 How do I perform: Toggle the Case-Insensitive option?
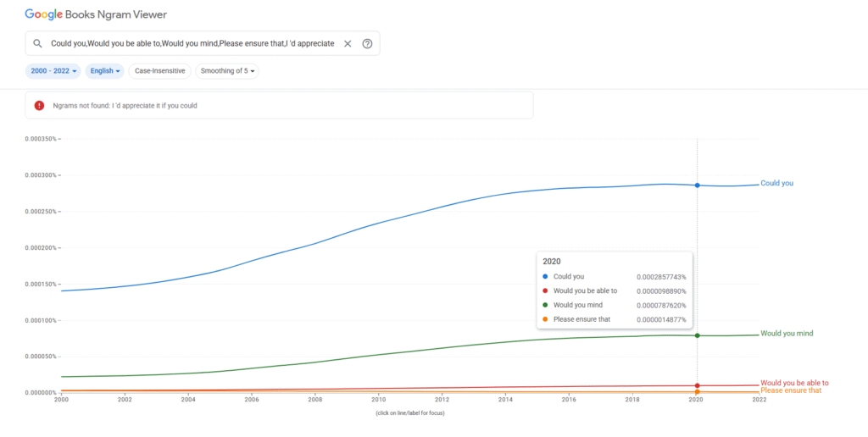coord(160,71)
